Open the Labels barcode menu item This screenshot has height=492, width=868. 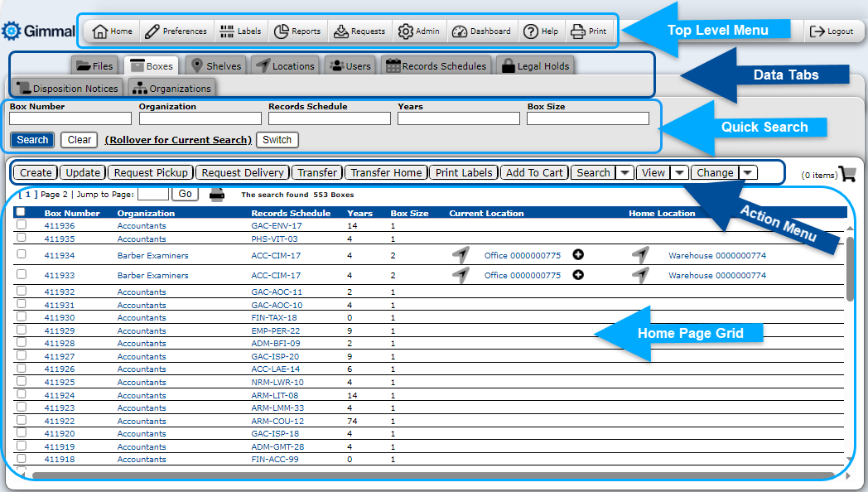point(240,31)
